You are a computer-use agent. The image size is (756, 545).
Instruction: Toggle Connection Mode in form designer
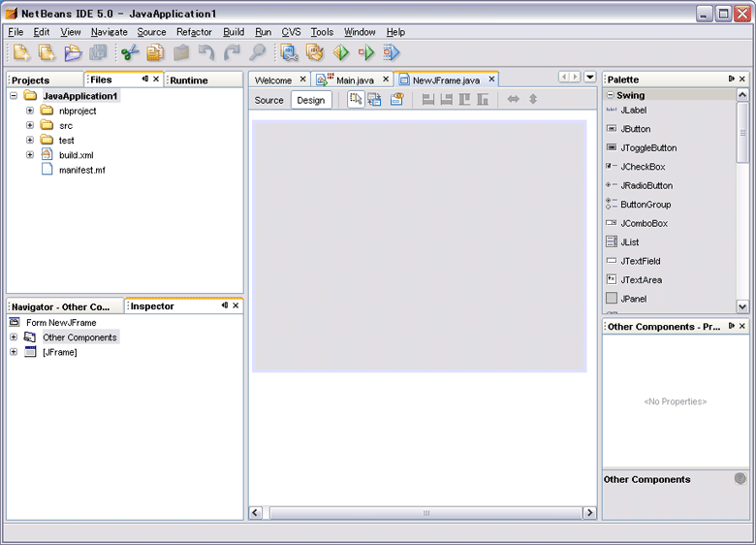[375, 99]
